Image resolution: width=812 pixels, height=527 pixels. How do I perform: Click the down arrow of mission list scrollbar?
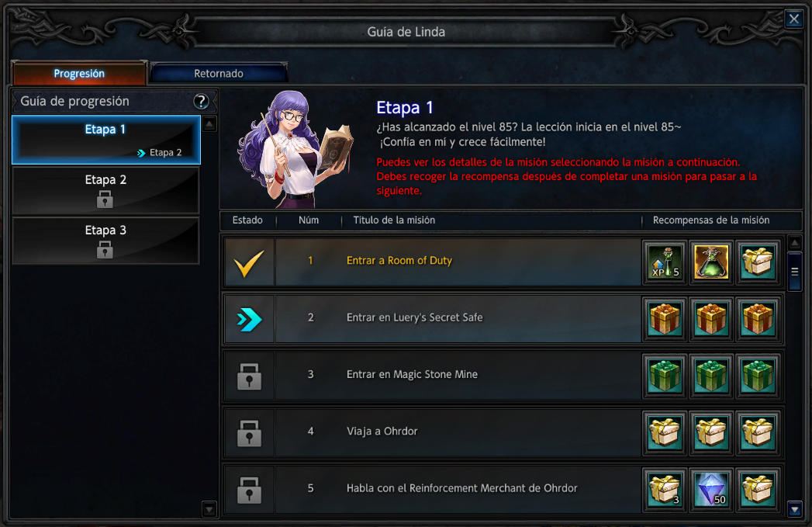(x=795, y=509)
